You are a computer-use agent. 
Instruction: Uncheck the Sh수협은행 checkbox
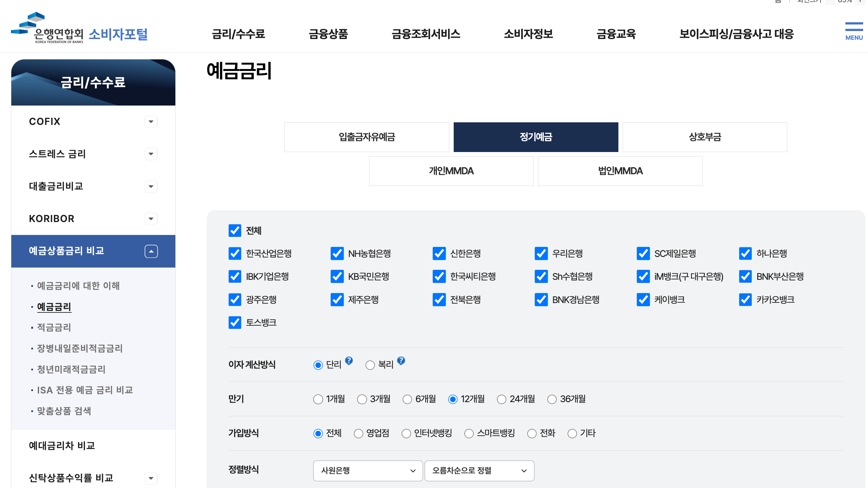point(541,277)
